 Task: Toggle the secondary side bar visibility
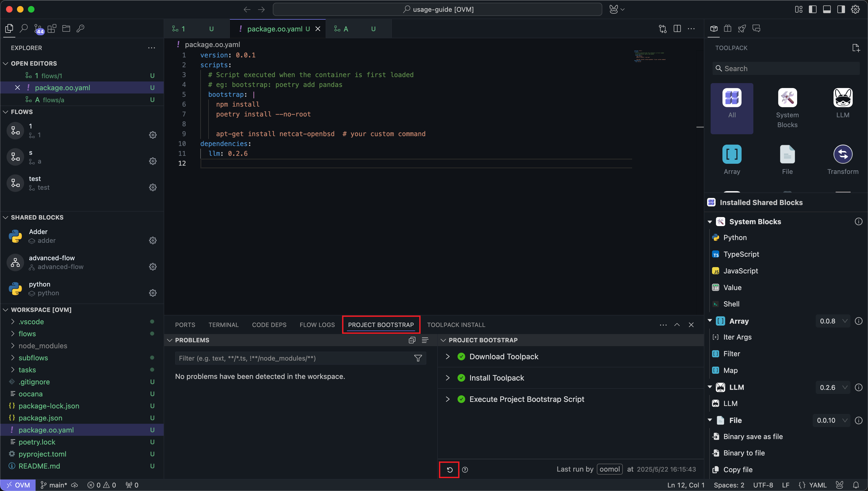pos(841,9)
